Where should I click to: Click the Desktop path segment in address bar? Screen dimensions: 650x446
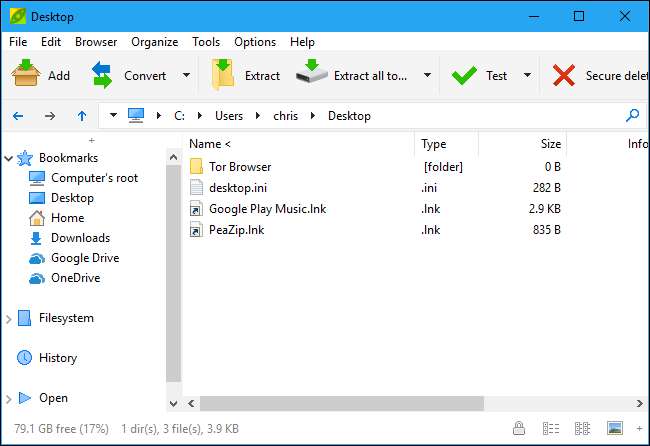point(349,116)
